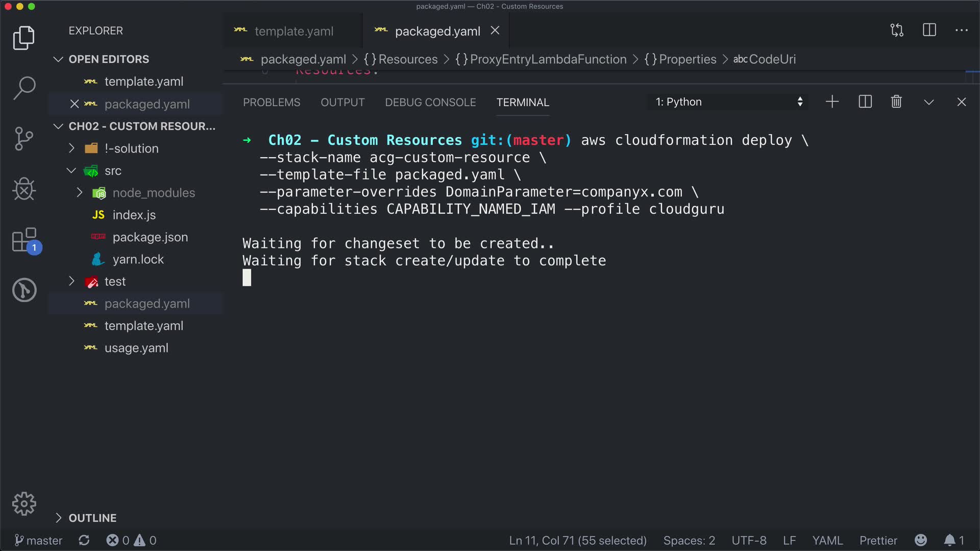Open changes compare icon in editor toolbar
The height and width of the screenshot is (551, 980).
tap(897, 31)
